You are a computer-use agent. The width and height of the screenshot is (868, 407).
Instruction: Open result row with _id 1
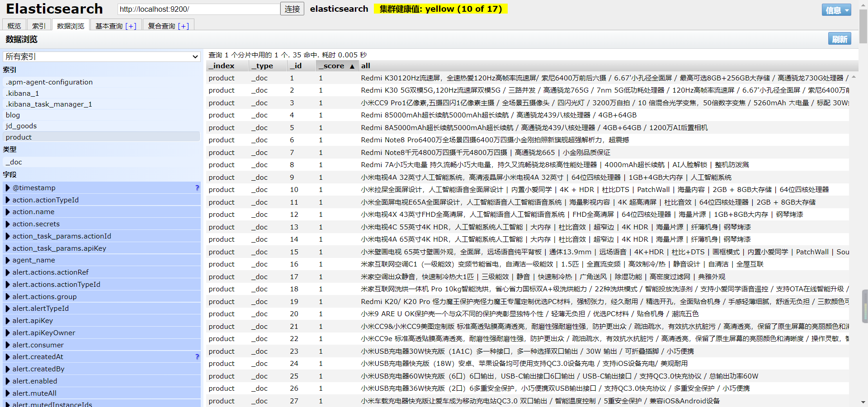click(528, 78)
